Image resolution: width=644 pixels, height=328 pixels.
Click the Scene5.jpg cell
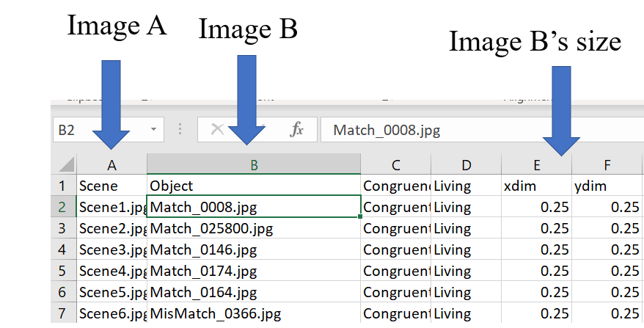(x=111, y=293)
